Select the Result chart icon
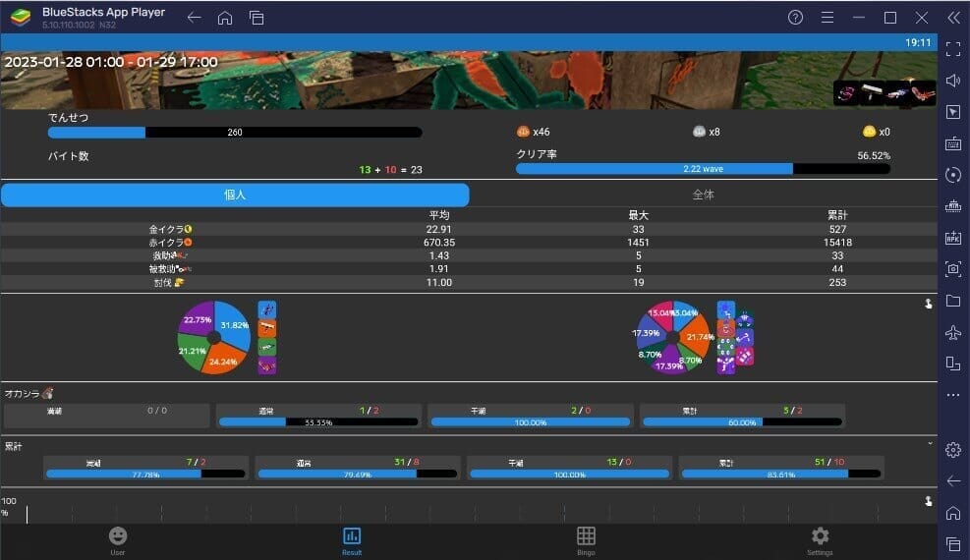The image size is (970, 560). [x=351, y=539]
